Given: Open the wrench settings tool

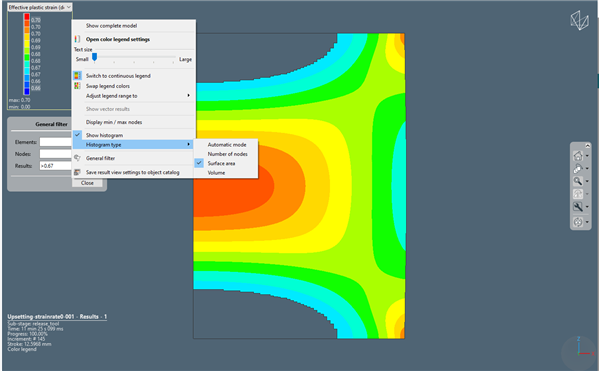Looking at the screenshot, I should [578, 207].
